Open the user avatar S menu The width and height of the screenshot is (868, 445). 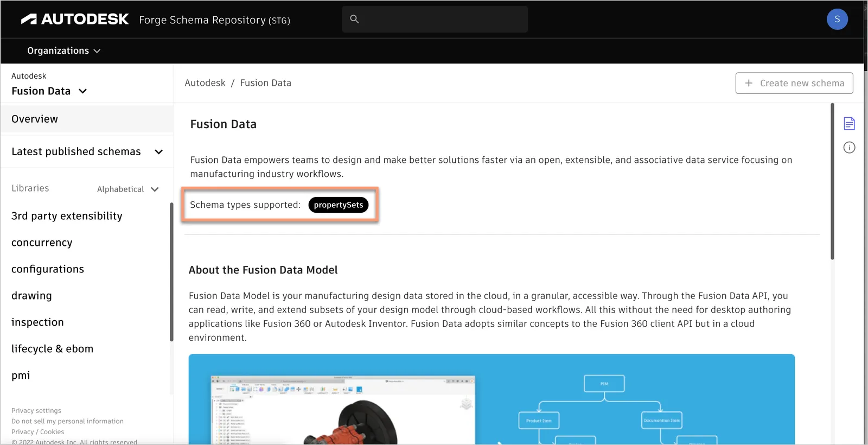837,20
